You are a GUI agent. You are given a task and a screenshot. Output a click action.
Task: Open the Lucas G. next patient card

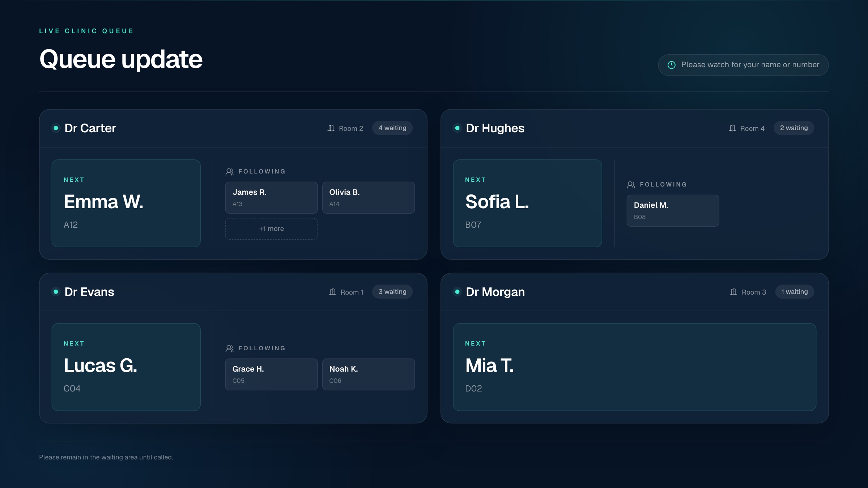(x=126, y=367)
